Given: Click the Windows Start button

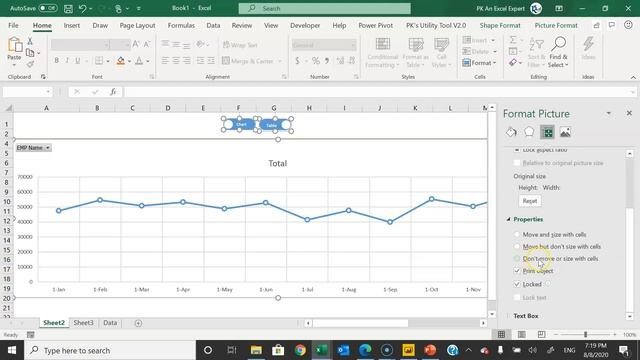Looking at the screenshot, I should click(12, 350).
